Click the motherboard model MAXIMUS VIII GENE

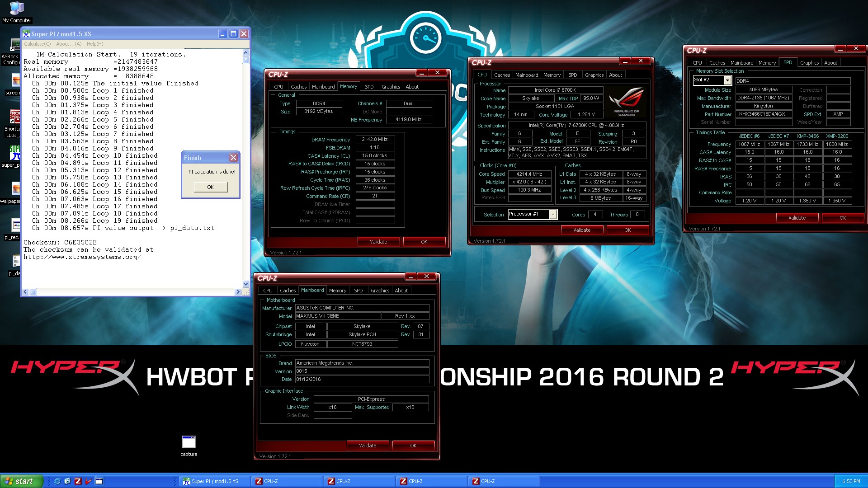(338, 316)
